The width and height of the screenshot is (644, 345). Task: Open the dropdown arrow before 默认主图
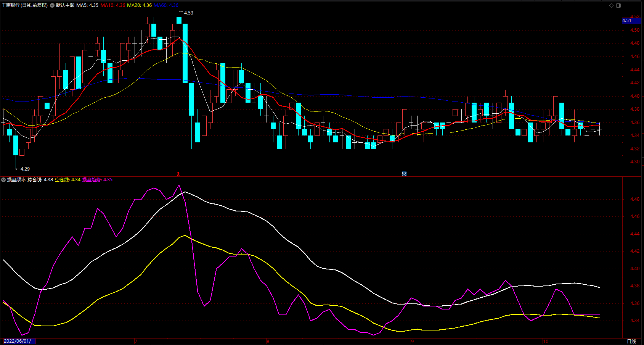point(52,5)
